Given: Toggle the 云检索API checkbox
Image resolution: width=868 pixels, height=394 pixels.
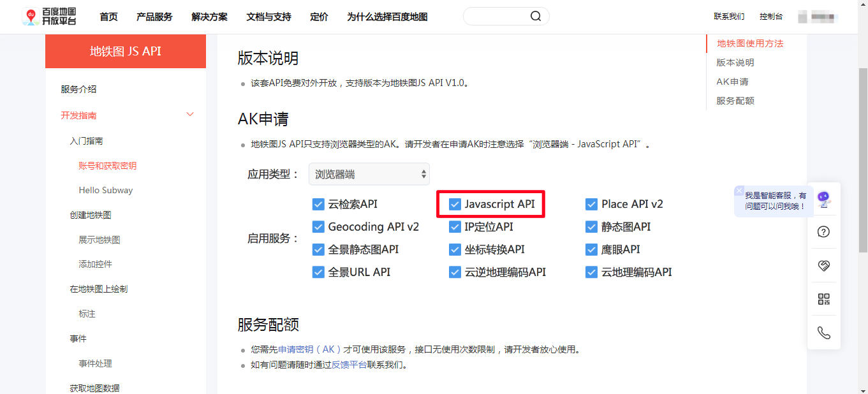Looking at the screenshot, I should point(318,204).
